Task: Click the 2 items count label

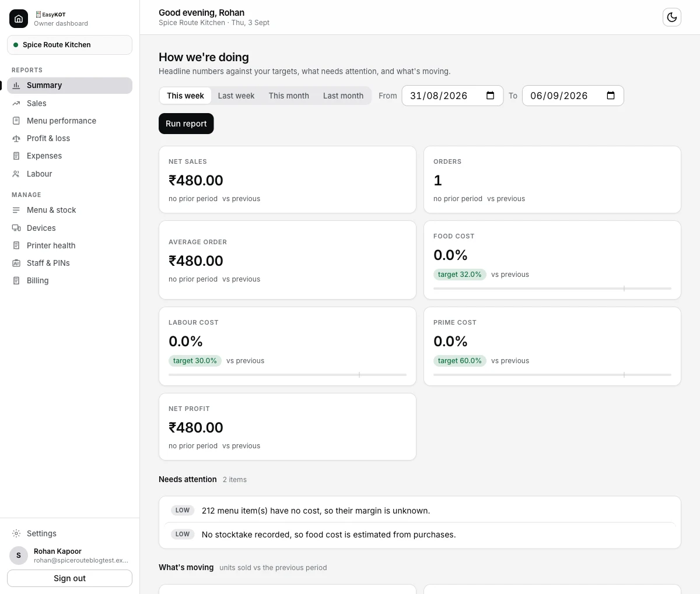Action: [x=235, y=480]
